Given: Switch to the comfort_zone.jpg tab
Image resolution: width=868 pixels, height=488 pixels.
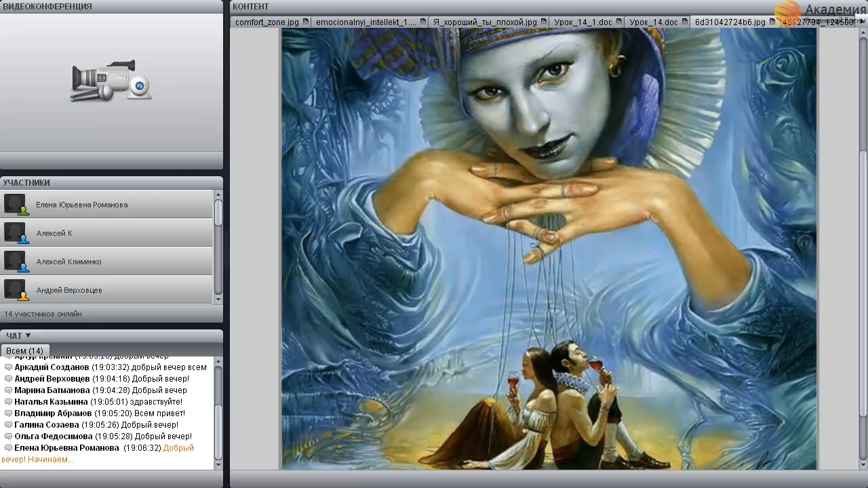Looking at the screenshot, I should 271,22.
